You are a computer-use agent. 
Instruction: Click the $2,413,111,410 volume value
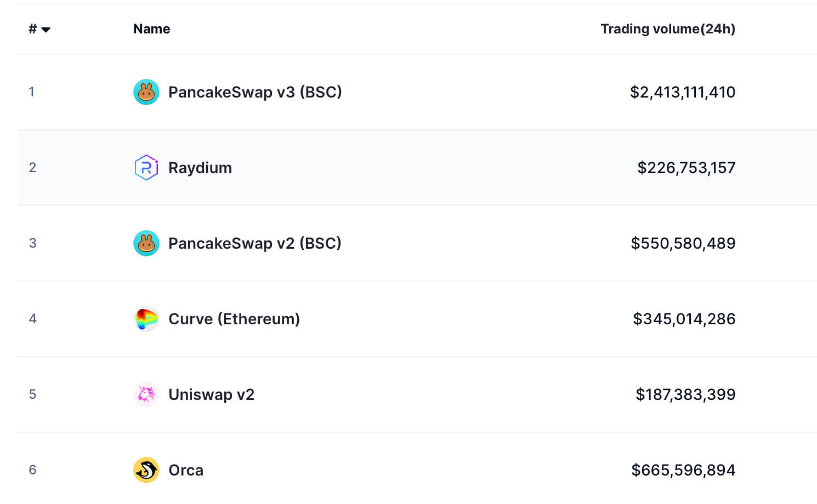click(682, 92)
